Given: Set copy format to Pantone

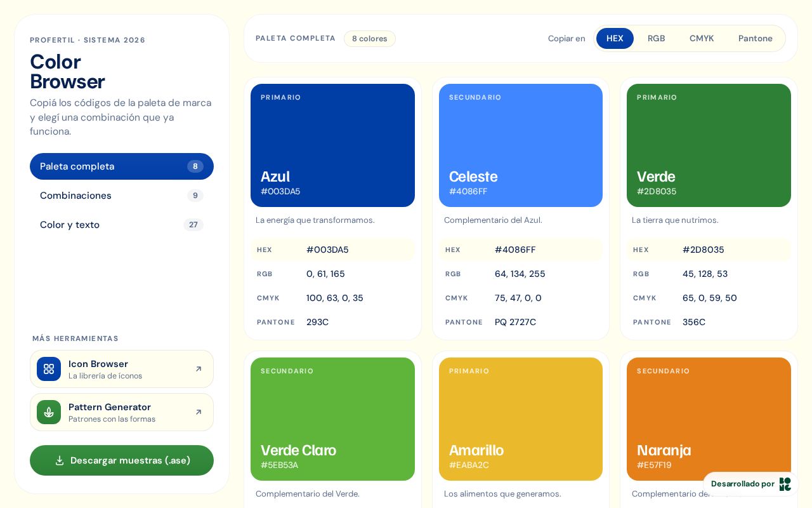Looking at the screenshot, I should pos(756,39).
